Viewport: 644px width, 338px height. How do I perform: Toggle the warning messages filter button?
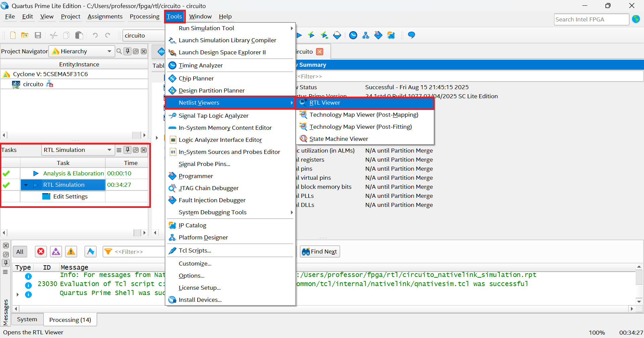point(71,251)
